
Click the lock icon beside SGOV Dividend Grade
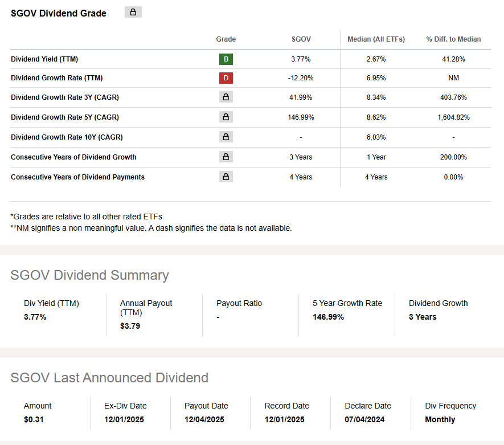pos(133,12)
